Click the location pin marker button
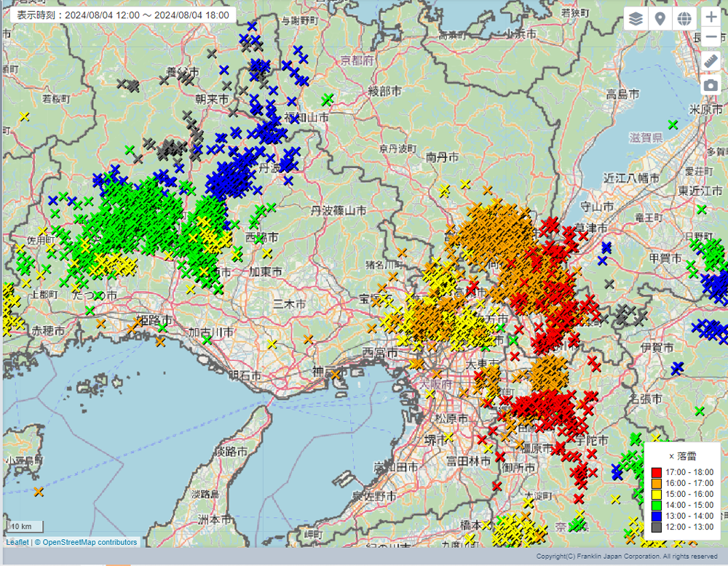728x566 pixels. point(660,19)
